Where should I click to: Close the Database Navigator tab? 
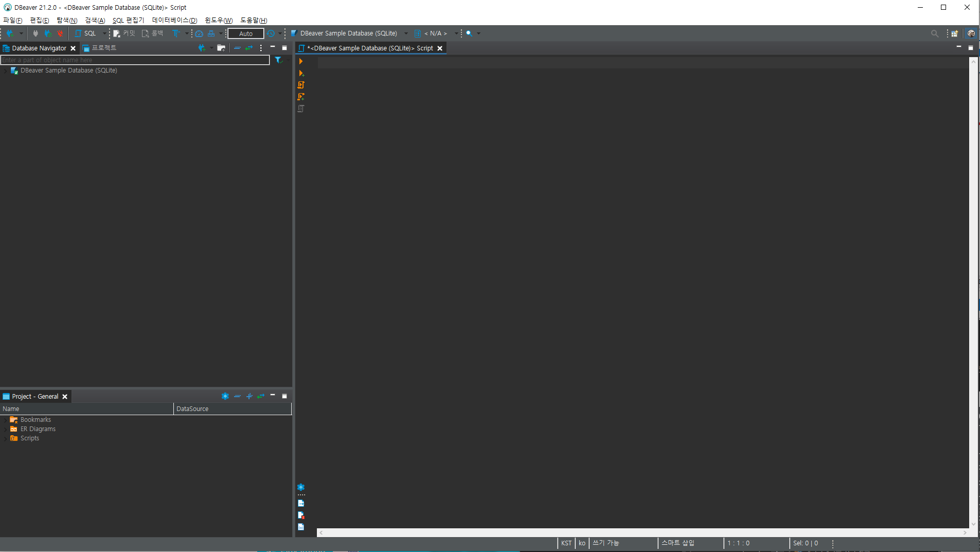tap(73, 48)
